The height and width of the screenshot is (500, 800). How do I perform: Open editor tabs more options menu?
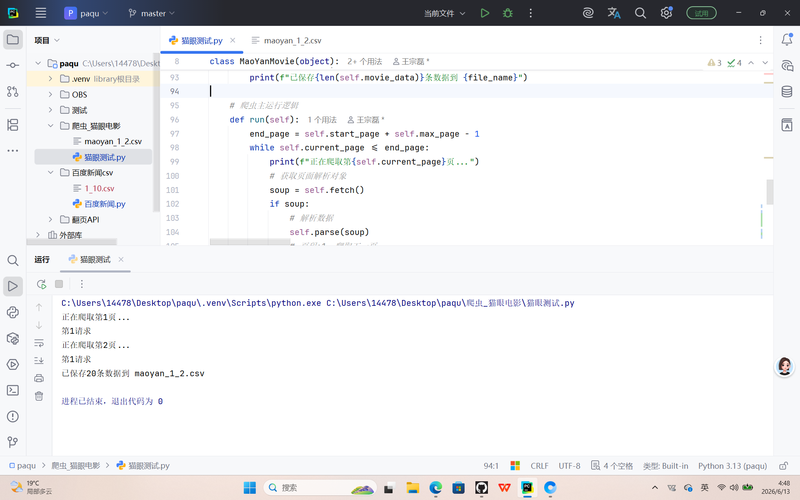[760, 40]
